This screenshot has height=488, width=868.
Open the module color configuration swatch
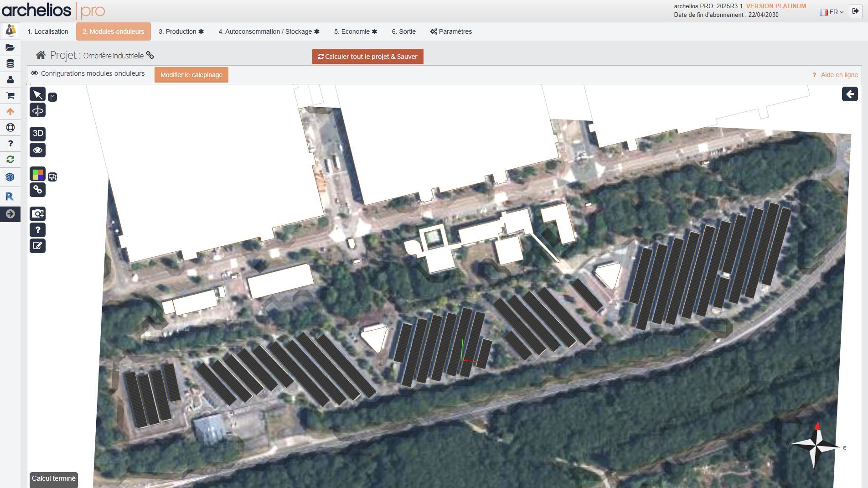pos(38,173)
